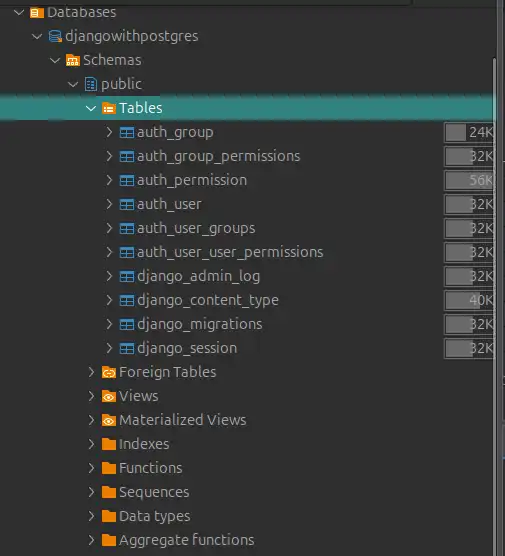Image resolution: width=505 pixels, height=556 pixels.
Task: Click the 56K size bar for auth_permission
Action: click(x=469, y=180)
